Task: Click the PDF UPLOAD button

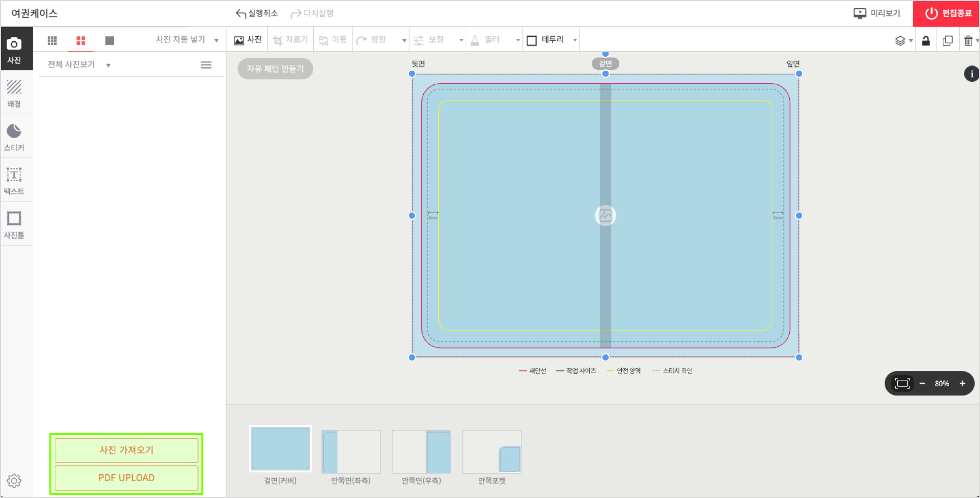Action: (x=126, y=478)
